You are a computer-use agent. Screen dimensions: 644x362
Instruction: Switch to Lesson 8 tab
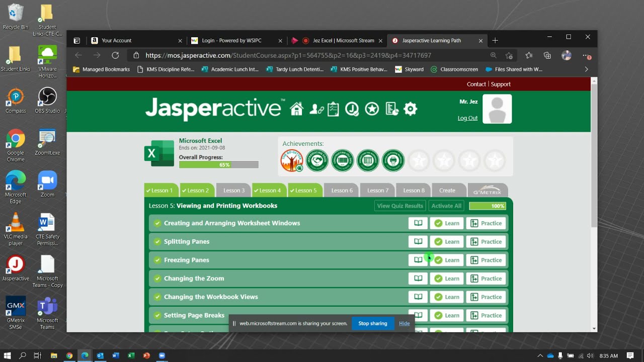[x=414, y=191]
